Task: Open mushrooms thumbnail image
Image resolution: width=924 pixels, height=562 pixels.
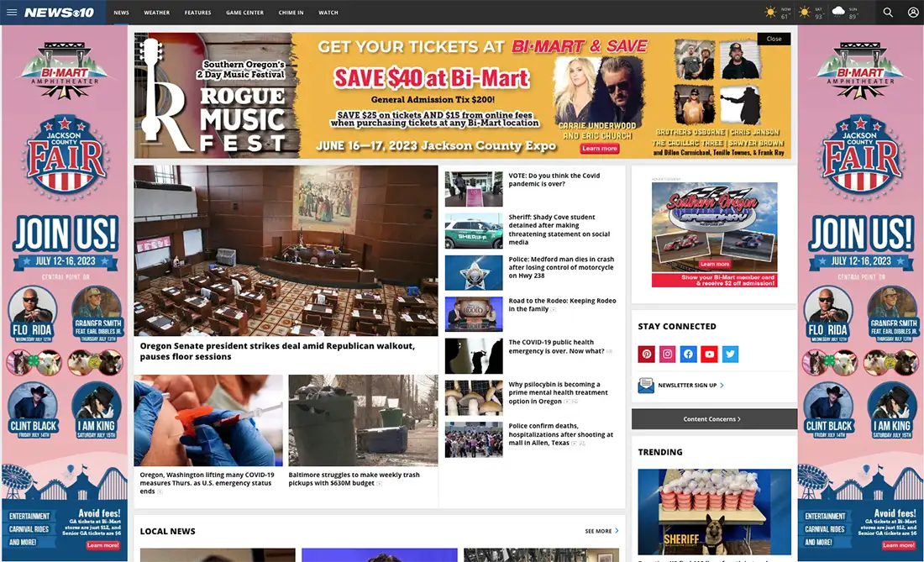Action: point(474,397)
